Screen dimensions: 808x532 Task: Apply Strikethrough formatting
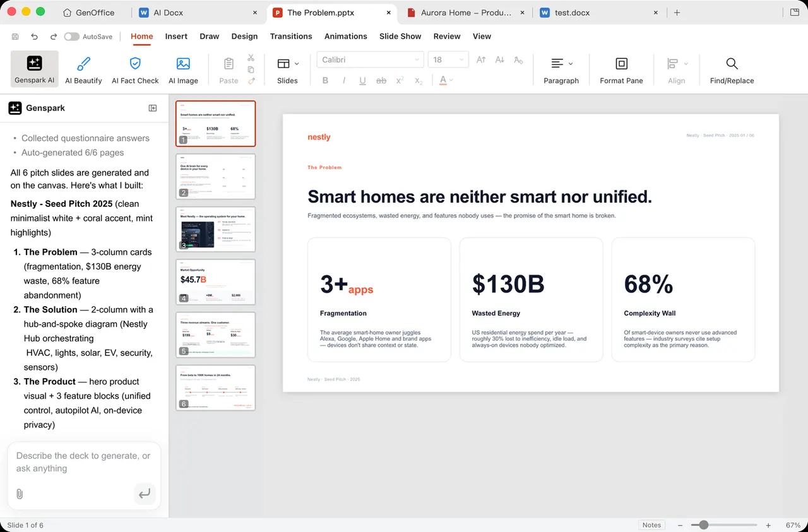click(381, 80)
